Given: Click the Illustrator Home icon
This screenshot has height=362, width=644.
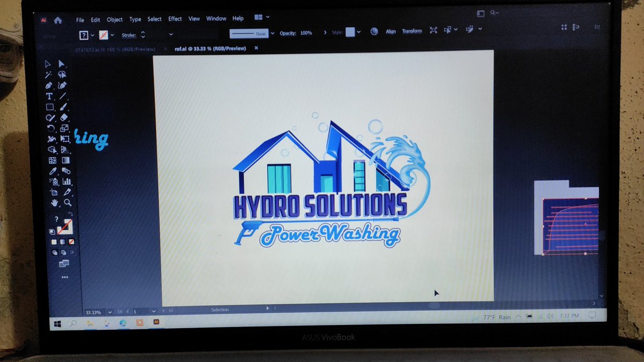Looking at the screenshot, I should click(x=58, y=20).
